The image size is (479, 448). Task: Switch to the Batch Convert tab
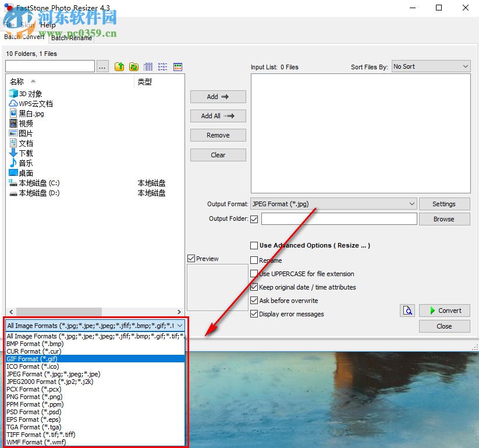[24, 37]
